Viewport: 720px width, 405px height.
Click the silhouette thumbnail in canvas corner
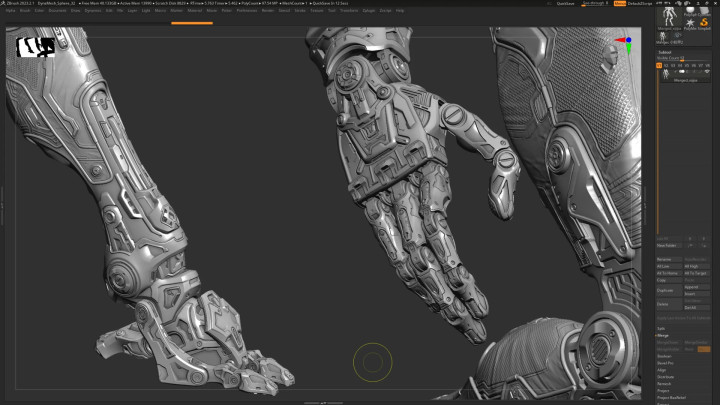tap(36, 46)
